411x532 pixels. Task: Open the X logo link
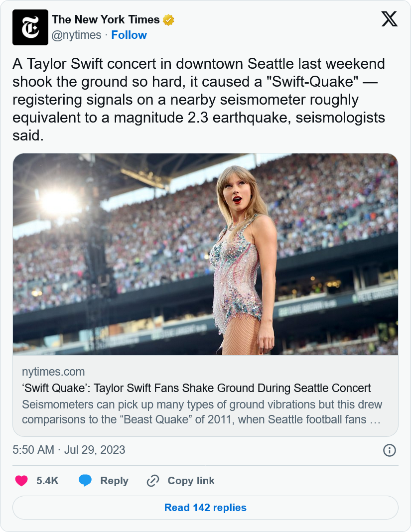(389, 19)
